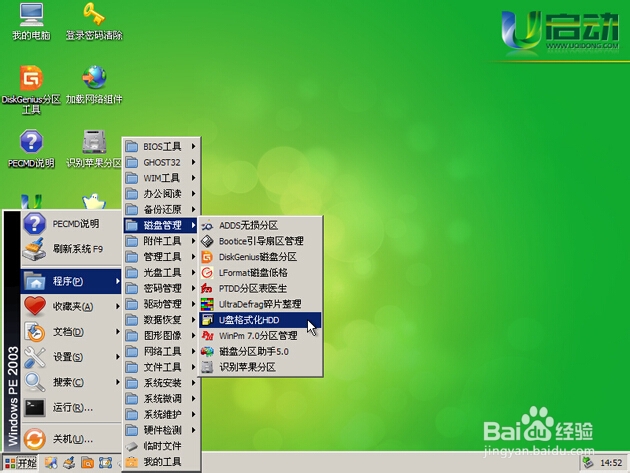Expand the BIOS工具 folder

click(161, 146)
